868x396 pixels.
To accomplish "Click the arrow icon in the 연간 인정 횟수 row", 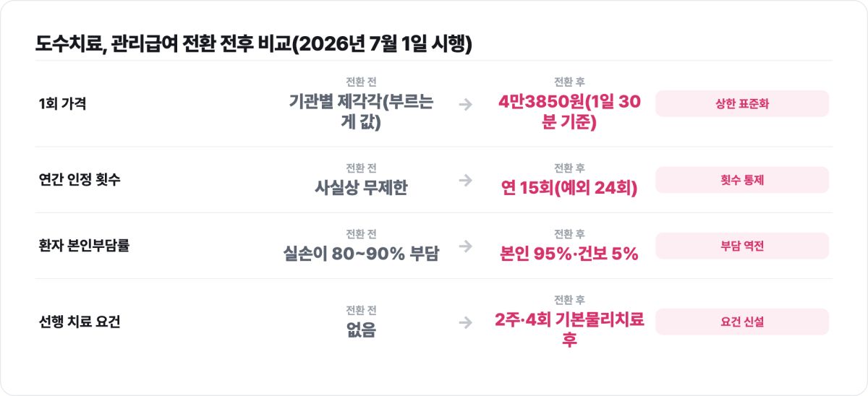I will pyautogui.click(x=465, y=180).
